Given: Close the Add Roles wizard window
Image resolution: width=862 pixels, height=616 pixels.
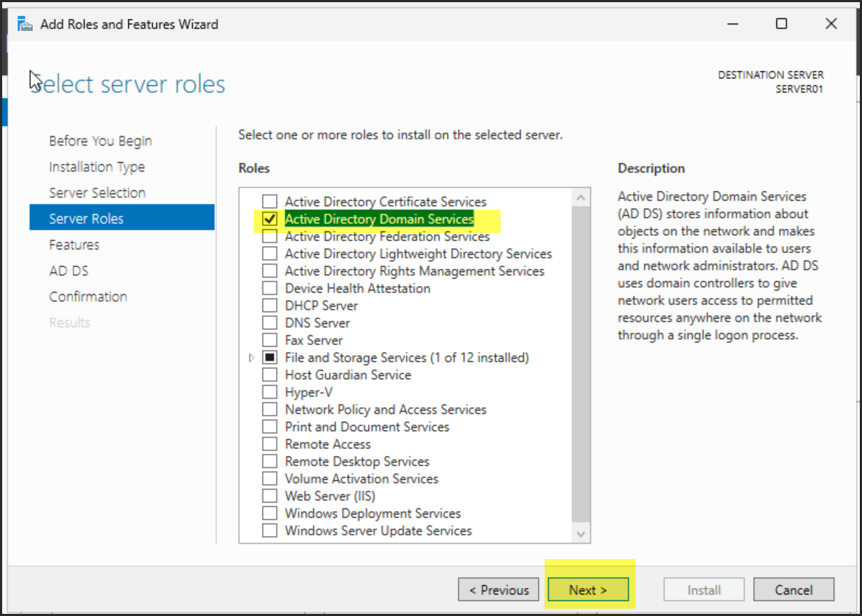Looking at the screenshot, I should pyautogui.click(x=831, y=24).
